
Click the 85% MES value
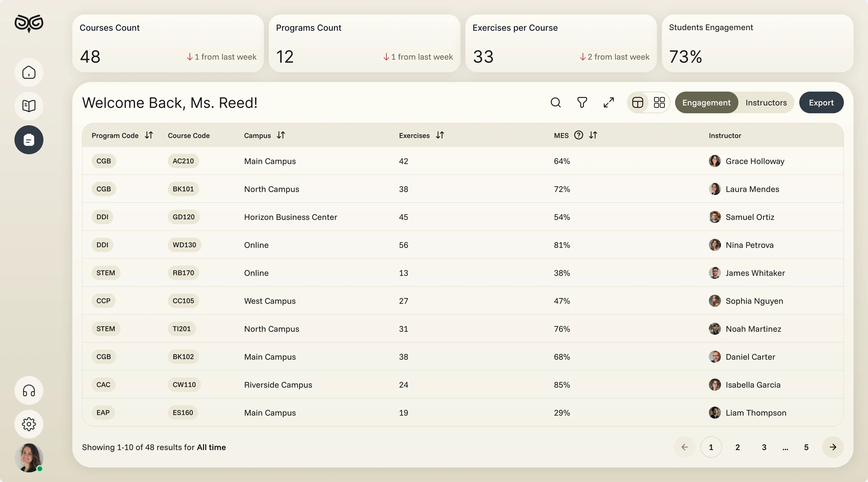(562, 385)
